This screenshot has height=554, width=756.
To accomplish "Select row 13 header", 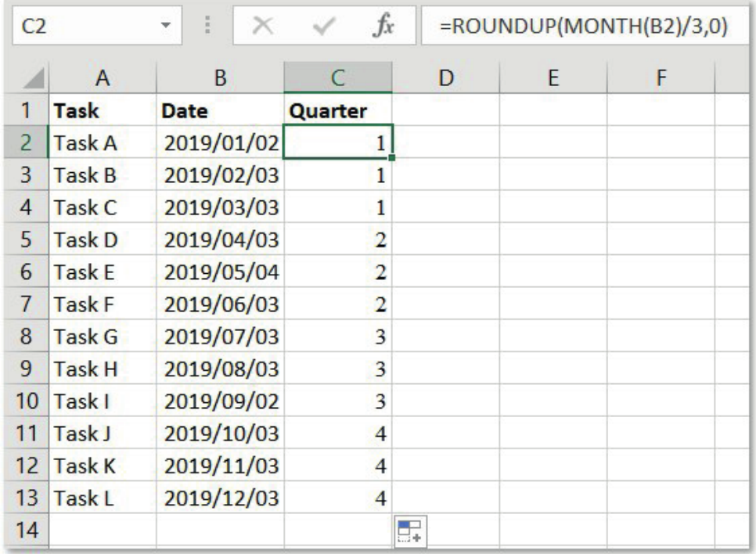I will tap(27, 498).
